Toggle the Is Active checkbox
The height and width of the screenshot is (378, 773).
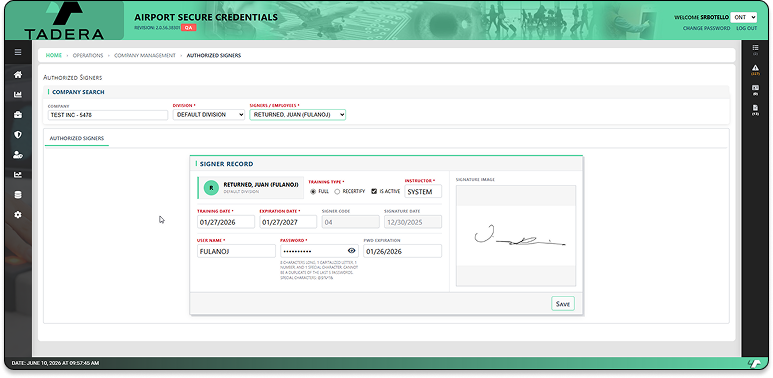click(374, 191)
